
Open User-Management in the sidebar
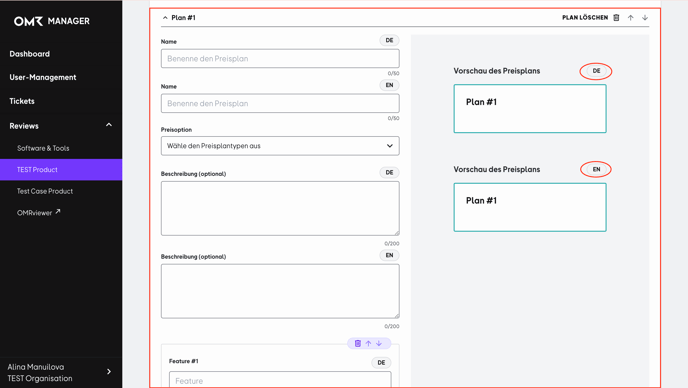click(43, 77)
